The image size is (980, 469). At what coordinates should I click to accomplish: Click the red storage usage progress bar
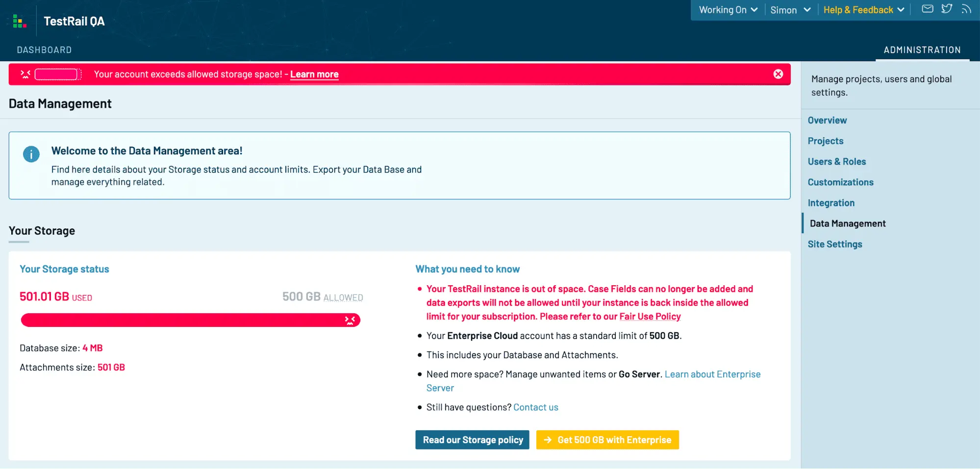[x=190, y=321]
